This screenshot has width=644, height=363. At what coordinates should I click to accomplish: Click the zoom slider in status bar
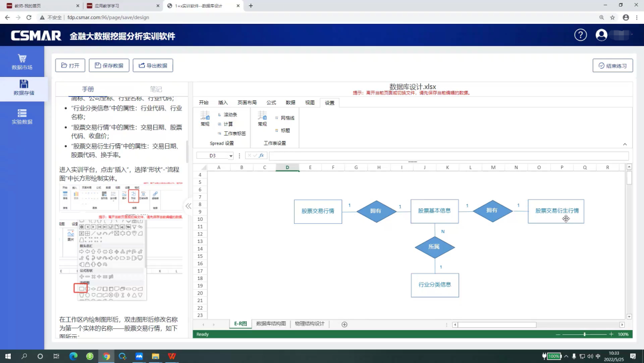[x=584, y=334]
